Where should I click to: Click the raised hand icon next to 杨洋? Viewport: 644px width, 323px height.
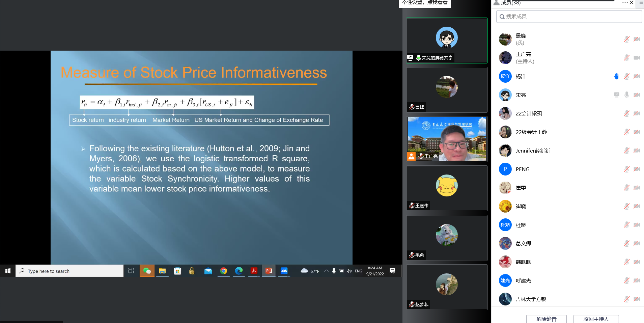[616, 76]
